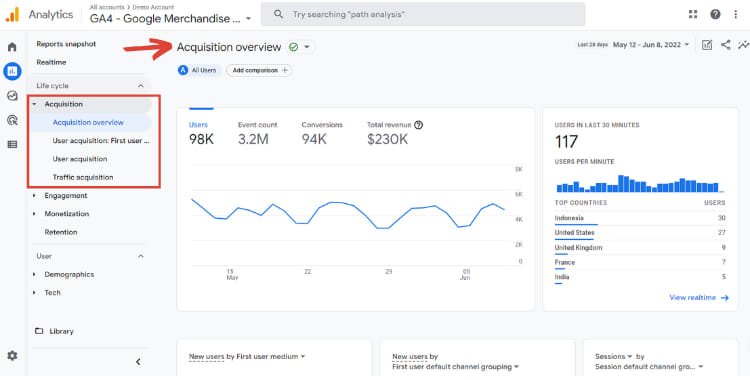Viewport: 750px width, 380px height.
Task: Open the Insights sparkline icon
Action: point(743,45)
